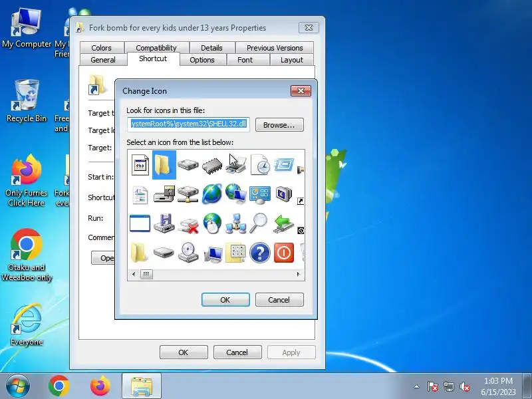The image size is (532, 399).
Task: Select the highlighted closed folder icon
Action: click(164, 165)
